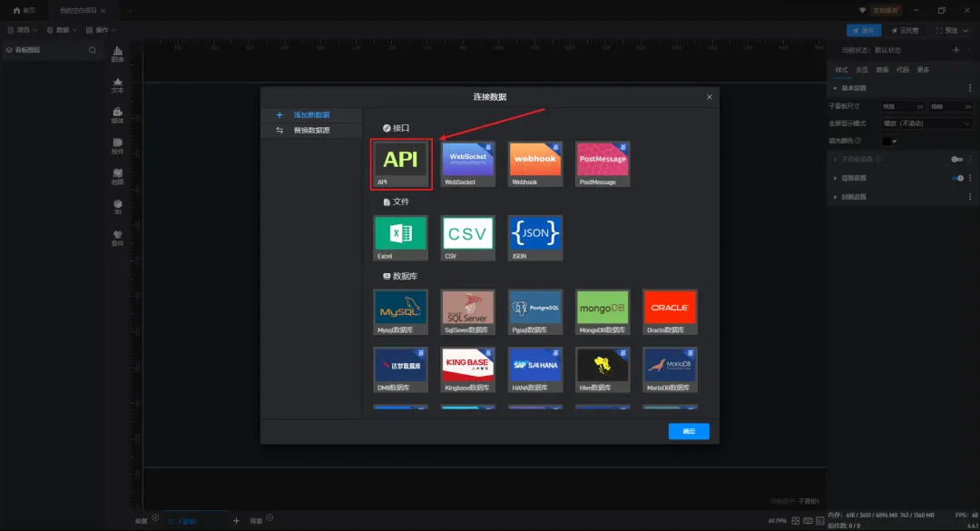980x531 pixels.
Task: Open 基本设置 three-dot options menu
Action: (x=970, y=88)
